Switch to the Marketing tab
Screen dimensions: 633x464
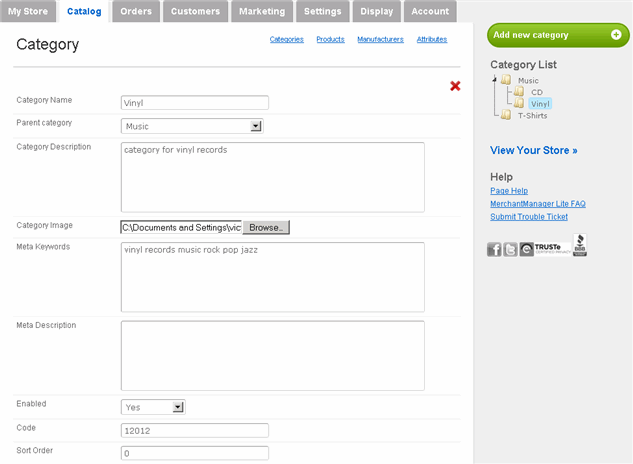[262, 11]
